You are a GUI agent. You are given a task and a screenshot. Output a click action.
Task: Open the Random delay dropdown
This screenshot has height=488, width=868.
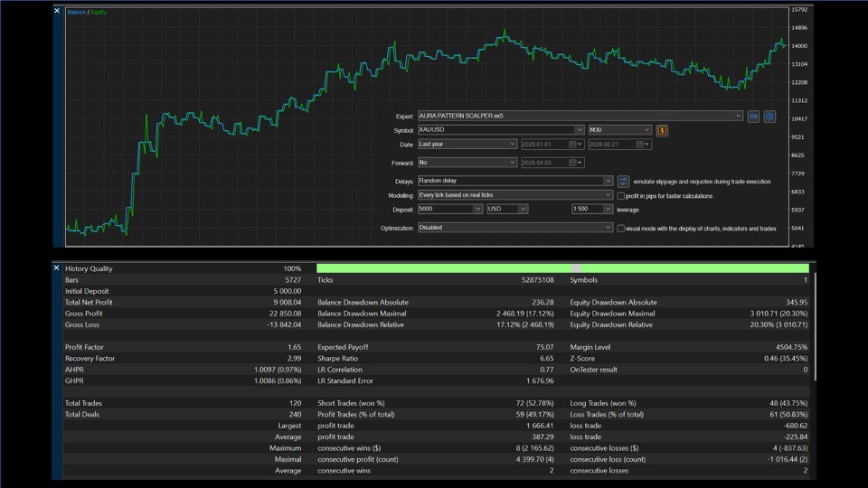click(x=515, y=181)
